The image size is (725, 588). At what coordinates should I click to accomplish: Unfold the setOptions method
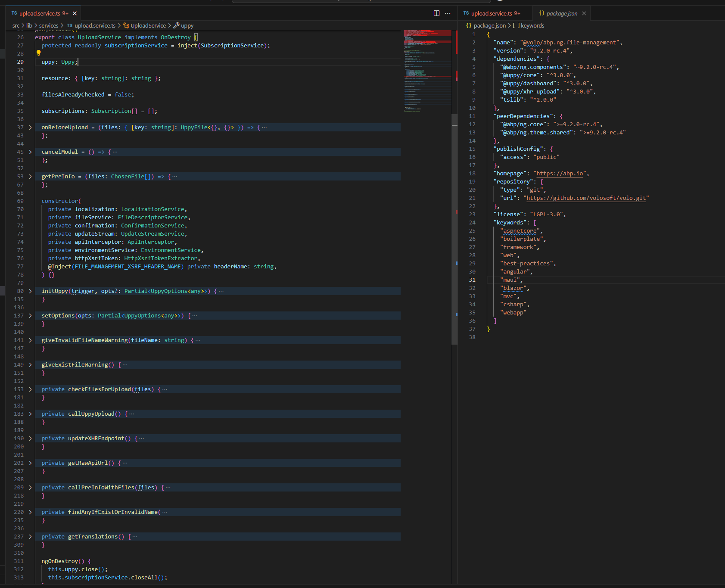30,316
